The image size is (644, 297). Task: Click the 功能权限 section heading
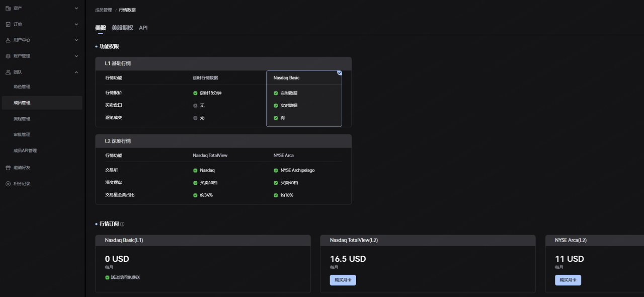click(x=109, y=46)
